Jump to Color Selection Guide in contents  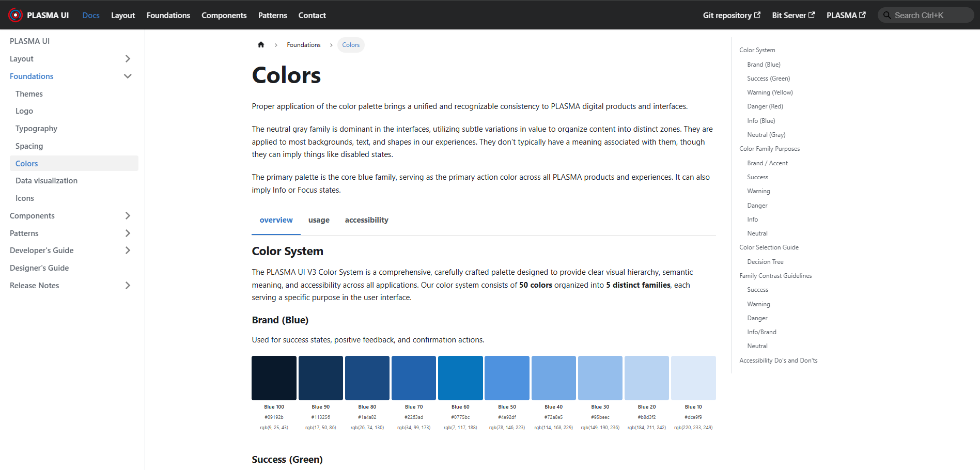(x=769, y=247)
